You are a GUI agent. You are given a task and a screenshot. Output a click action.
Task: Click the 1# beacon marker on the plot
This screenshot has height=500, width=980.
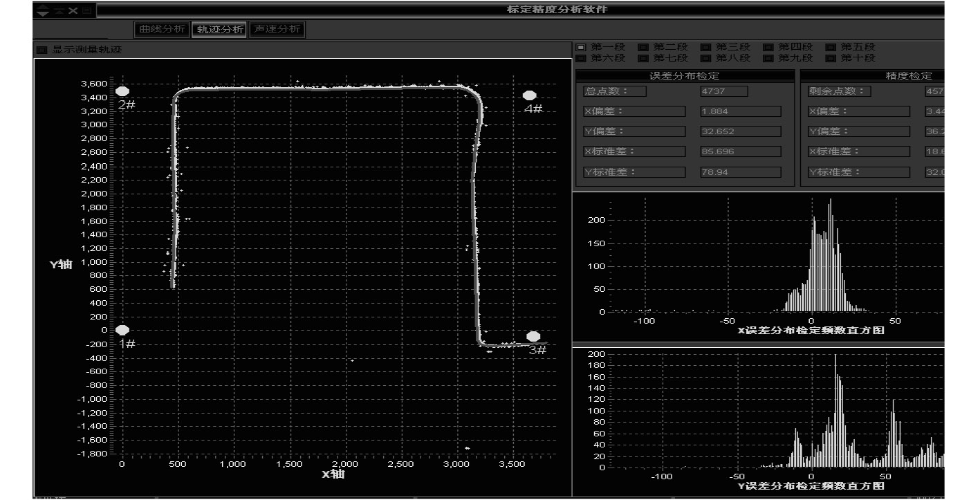(122, 331)
